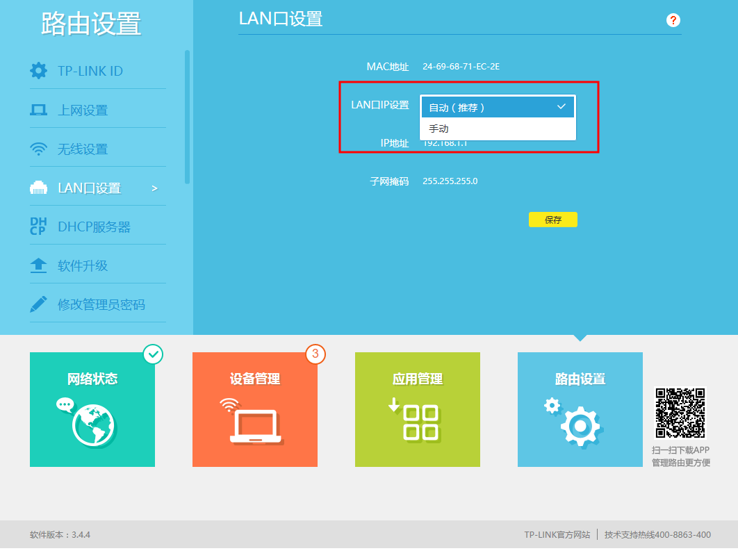
Task: Open the 路由设置 tile title
Action: click(x=580, y=379)
